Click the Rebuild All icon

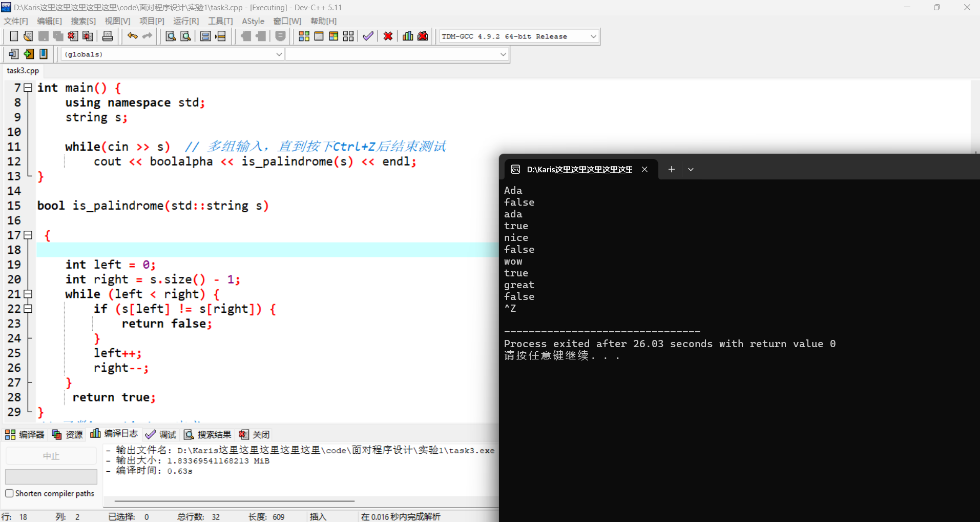pyautogui.click(x=348, y=36)
